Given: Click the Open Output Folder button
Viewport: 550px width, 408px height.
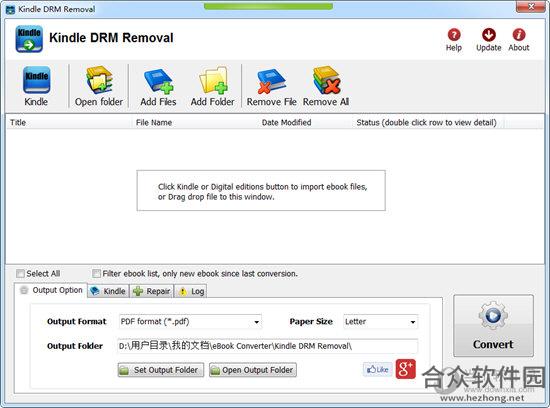Looking at the screenshot, I should pos(253,370).
